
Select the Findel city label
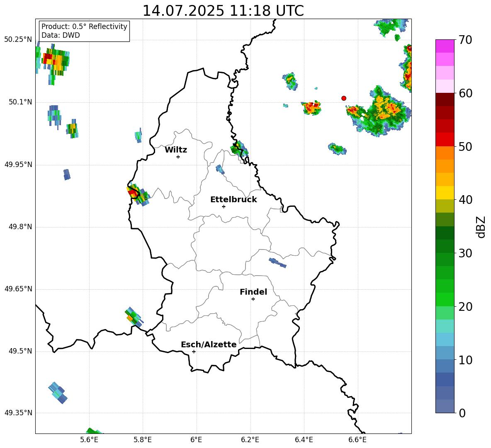pyautogui.click(x=253, y=292)
